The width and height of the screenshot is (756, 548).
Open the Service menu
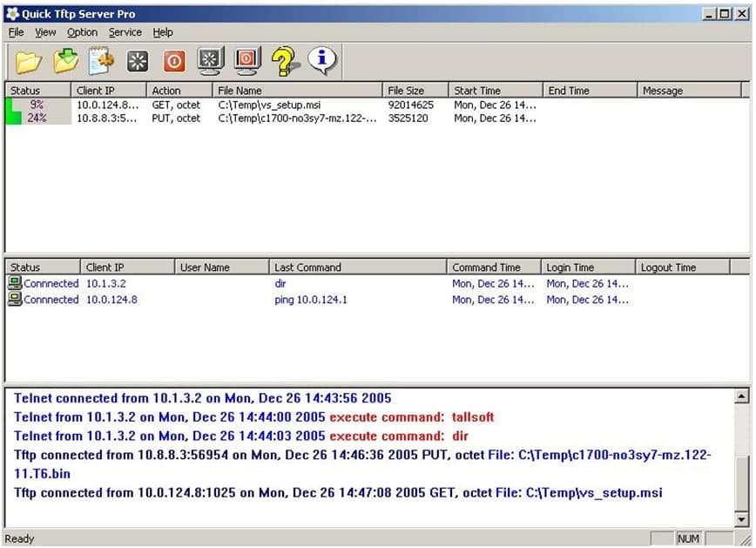click(125, 32)
